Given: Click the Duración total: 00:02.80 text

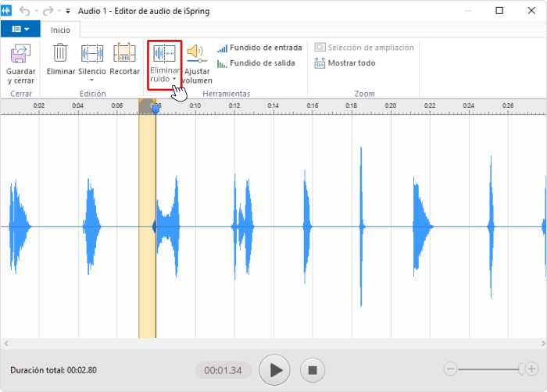Looking at the screenshot, I should [x=53, y=370].
